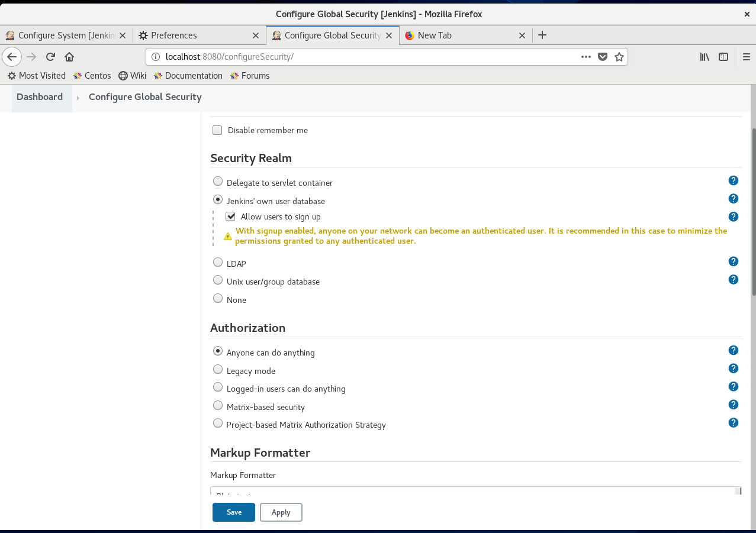Select Legacy mode authorization radio
756x533 pixels.
218,370
